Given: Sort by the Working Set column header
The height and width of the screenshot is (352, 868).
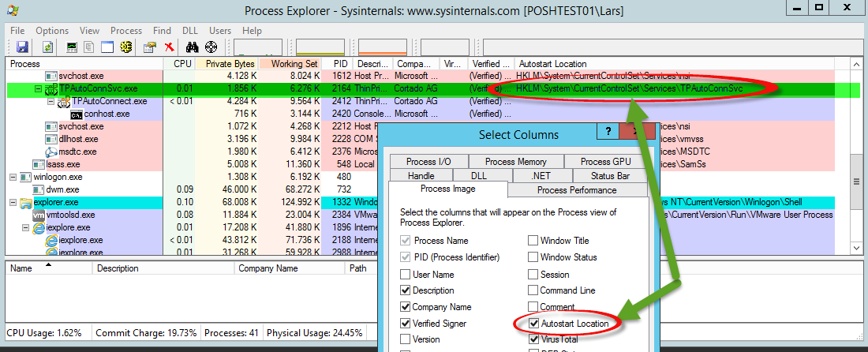Looking at the screenshot, I should [290, 64].
